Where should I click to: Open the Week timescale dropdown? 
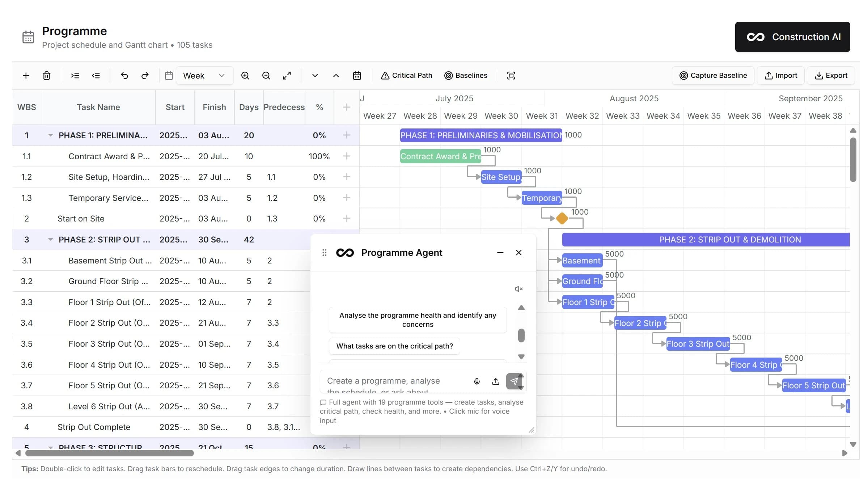(204, 75)
